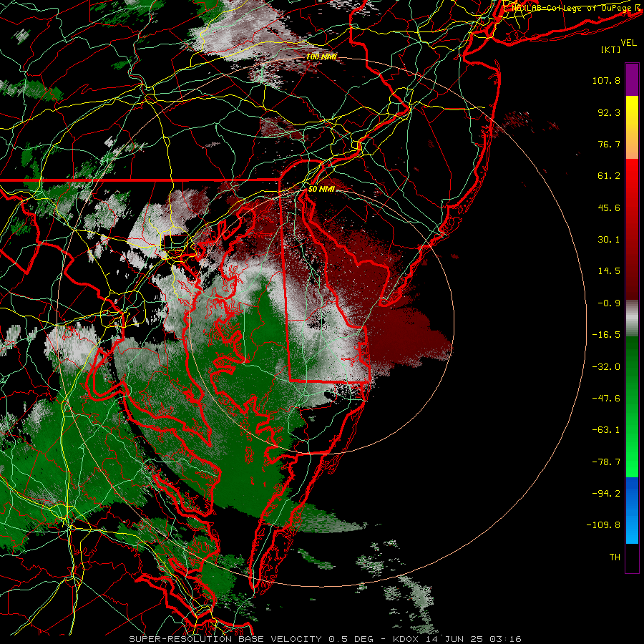Click the -0.9 legend value
Viewport: 644px width, 644px height.
coord(609,303)
